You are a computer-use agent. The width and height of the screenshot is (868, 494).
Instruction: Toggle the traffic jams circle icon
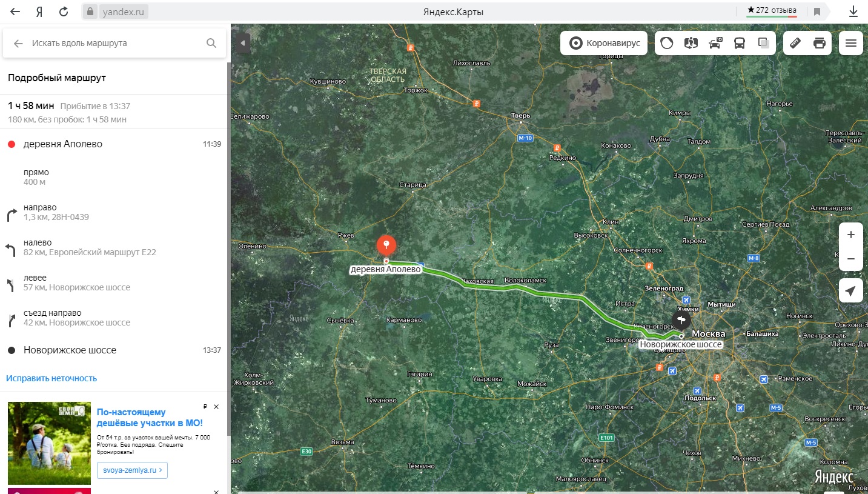pyautogui.click(x=667, y=43)
